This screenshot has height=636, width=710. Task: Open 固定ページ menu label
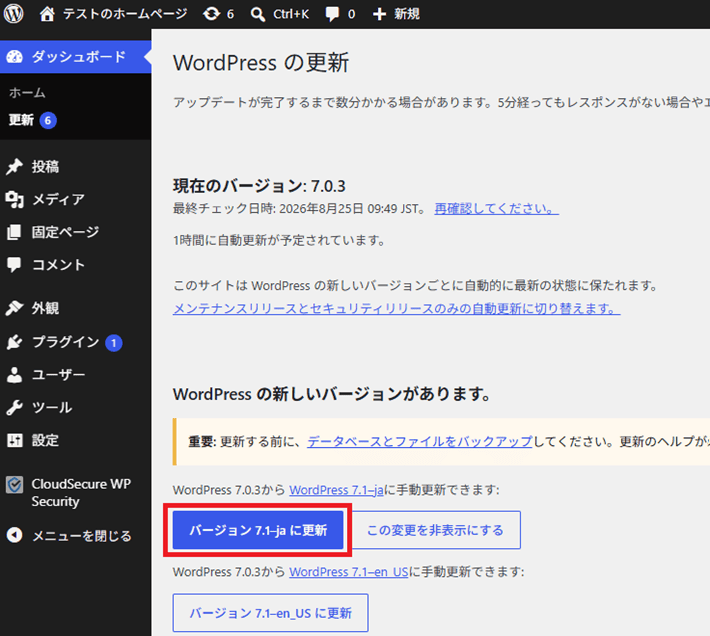pyautogui.click(x=65, y=232)
